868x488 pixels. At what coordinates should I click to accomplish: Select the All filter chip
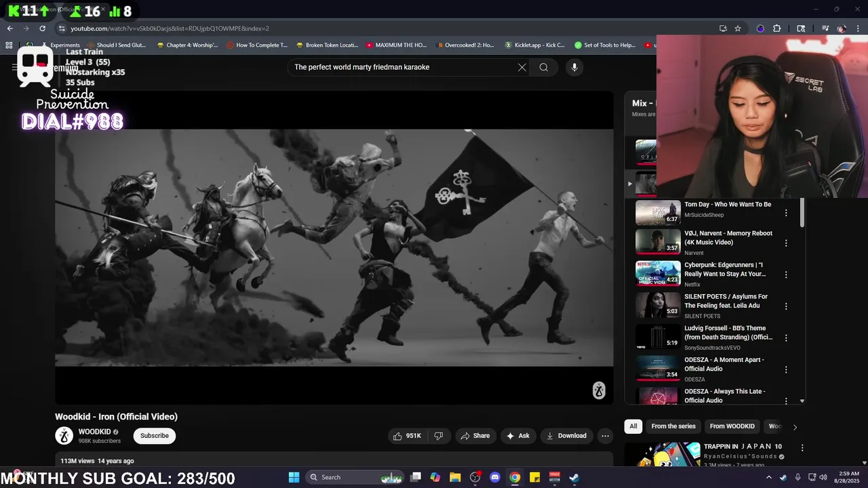(633, 426)
